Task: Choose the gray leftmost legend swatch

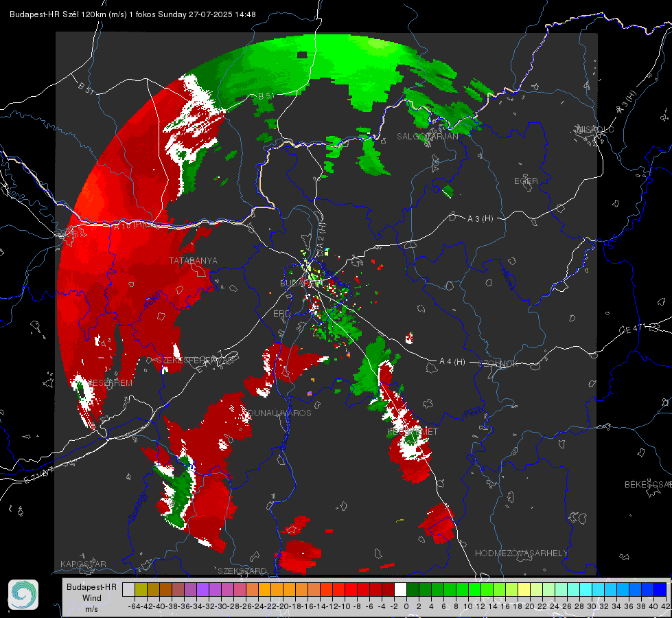Action: [128, 590]
